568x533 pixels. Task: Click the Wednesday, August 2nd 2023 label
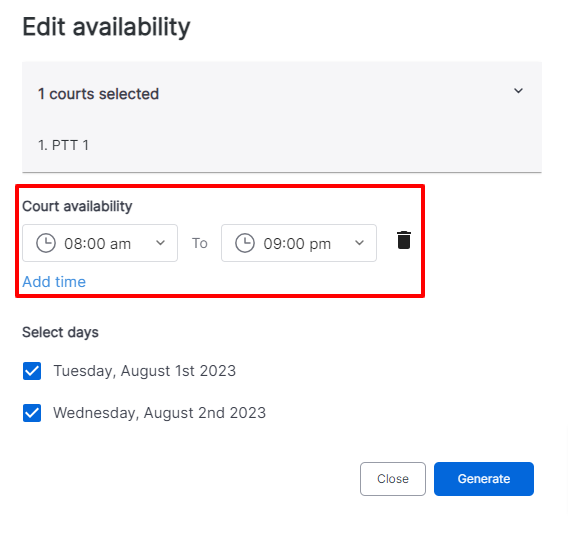coord(159,413)
